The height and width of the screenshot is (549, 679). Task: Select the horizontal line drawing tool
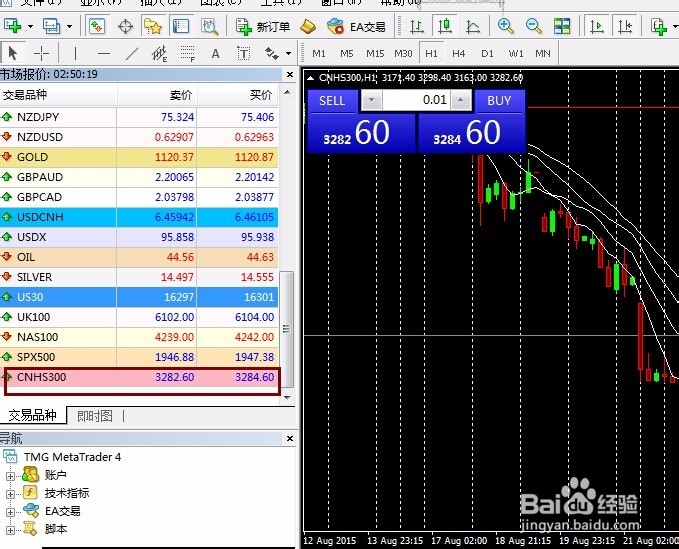click(103, 53)
